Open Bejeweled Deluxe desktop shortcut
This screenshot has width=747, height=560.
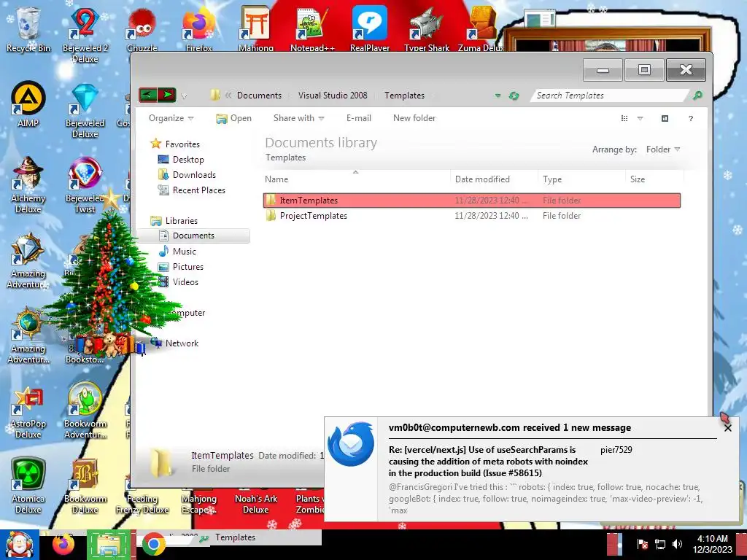(85, 111)
